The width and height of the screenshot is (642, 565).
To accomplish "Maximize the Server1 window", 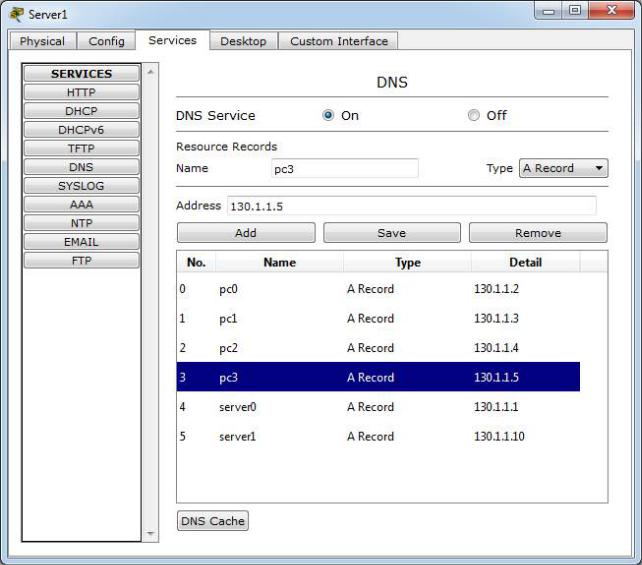I will tap(575, 11).
